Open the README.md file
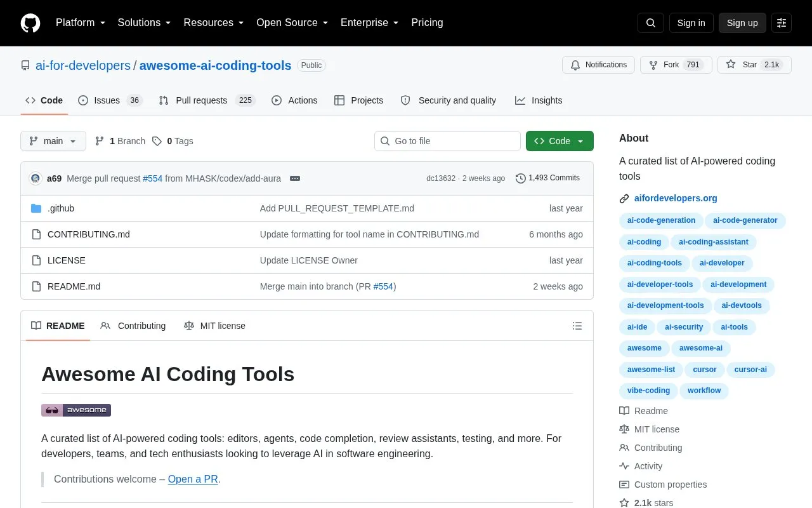 click(74, 286)
